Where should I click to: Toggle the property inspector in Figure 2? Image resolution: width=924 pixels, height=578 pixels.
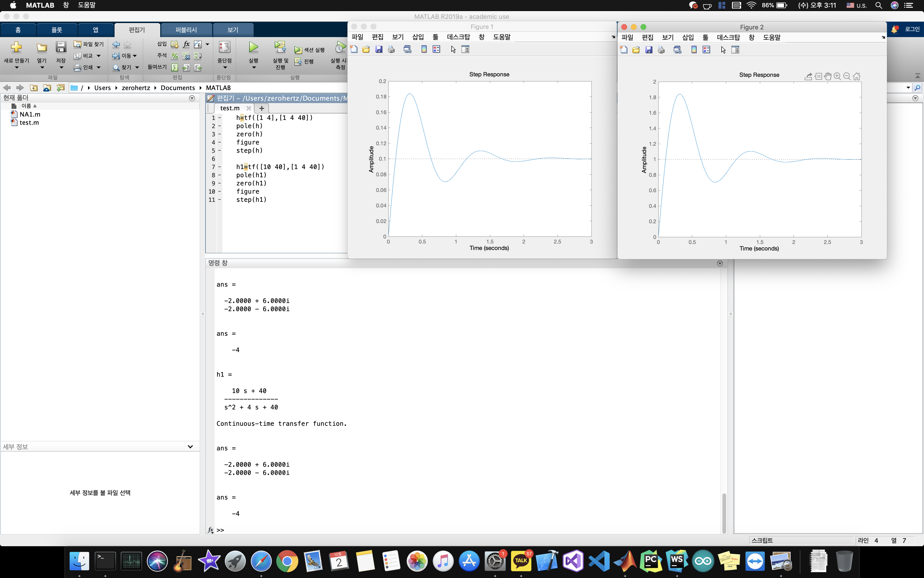coord(735,50)
